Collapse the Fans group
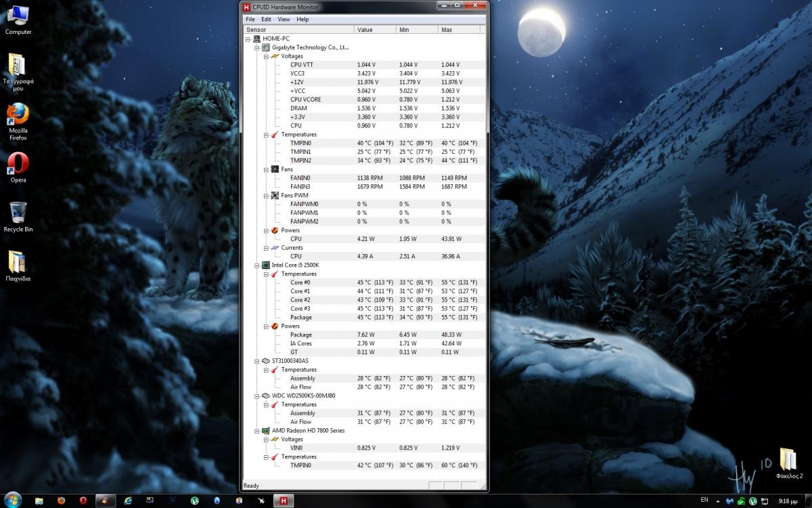The image size is (812, 508). pyautogui.click(x=266, y=169)
